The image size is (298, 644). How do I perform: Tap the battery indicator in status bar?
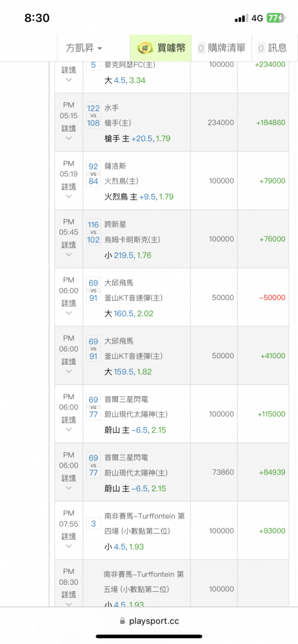coord(275,18)
